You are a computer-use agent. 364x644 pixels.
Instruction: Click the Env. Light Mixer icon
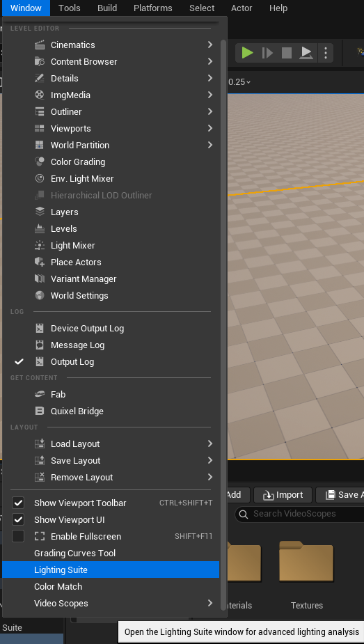coord(40,179)
